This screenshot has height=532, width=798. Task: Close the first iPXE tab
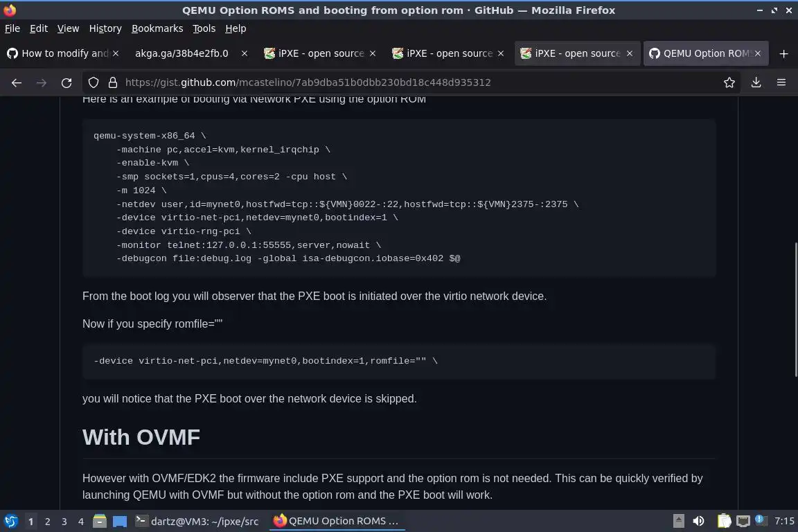tap(373, 53)
